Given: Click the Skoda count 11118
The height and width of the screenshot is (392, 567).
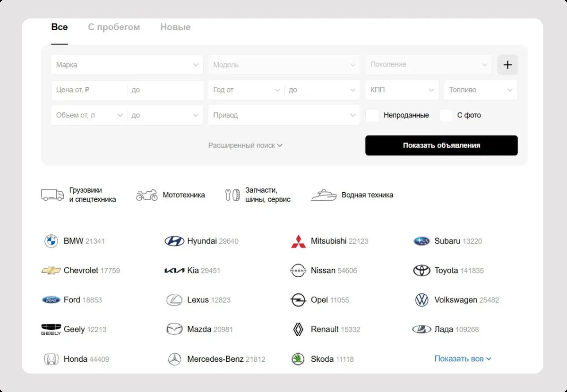Looking at the screenshot, I should point(345,359).
